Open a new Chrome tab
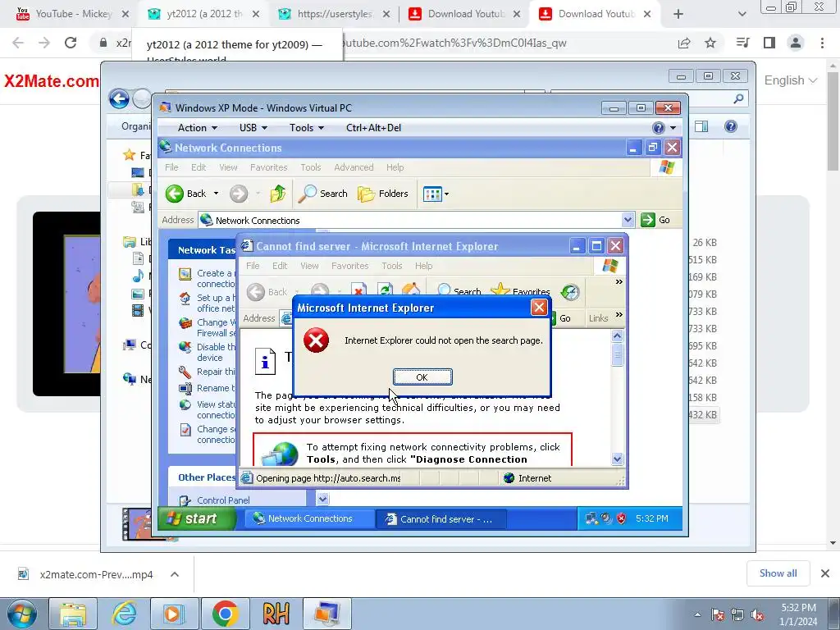840x630 pixels. [678, 14]
